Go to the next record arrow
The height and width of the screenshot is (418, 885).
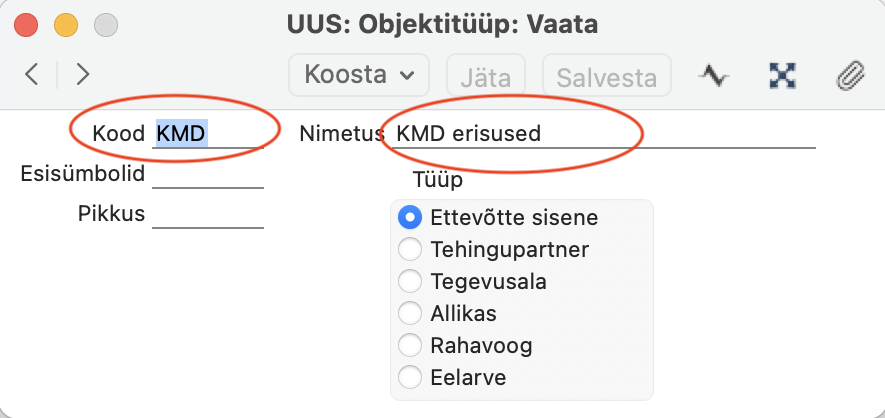[x=82, y=74]
